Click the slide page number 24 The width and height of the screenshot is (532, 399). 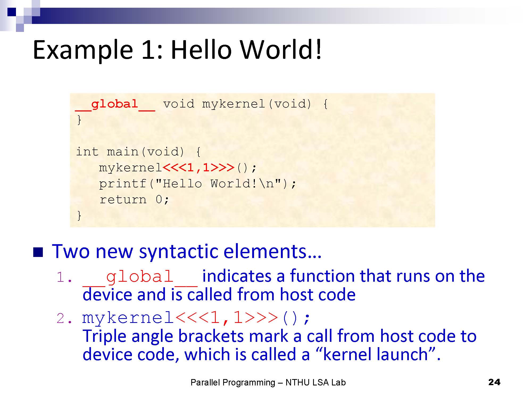pos(494,382)
